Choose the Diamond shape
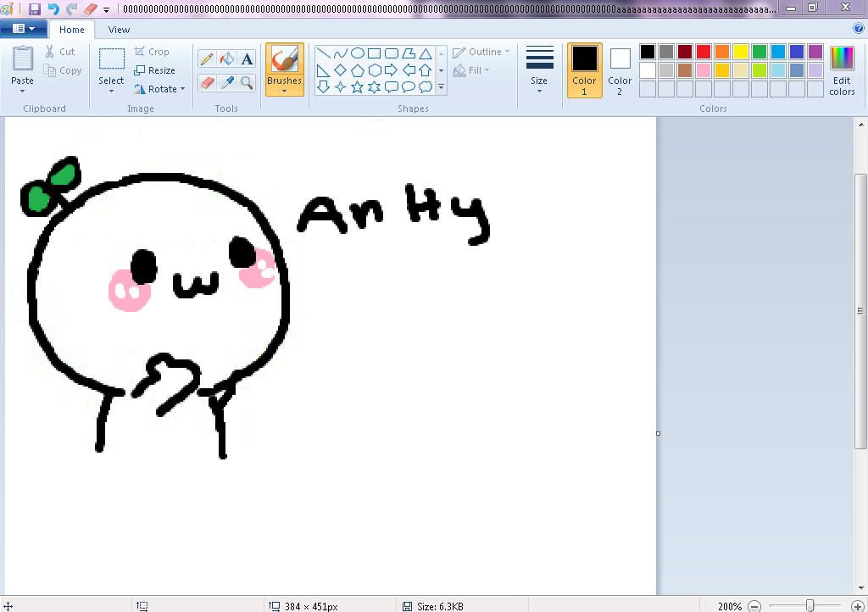 [341, 70]
